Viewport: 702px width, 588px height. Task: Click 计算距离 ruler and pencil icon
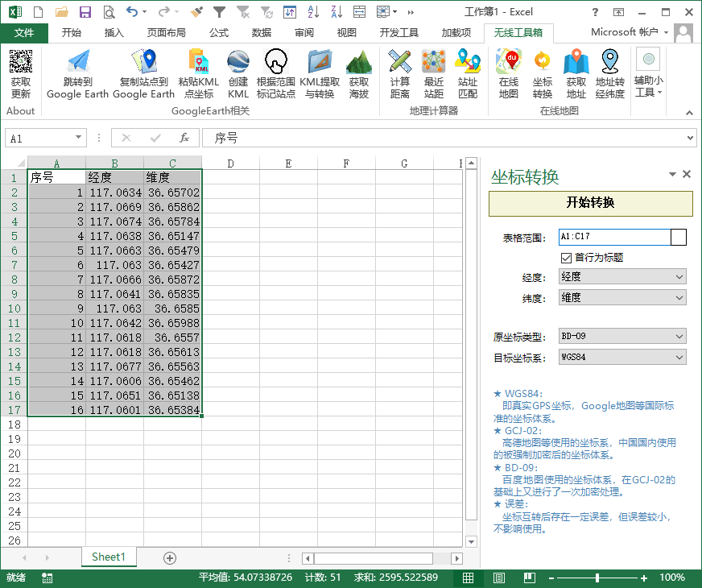(x=400, y=61)
